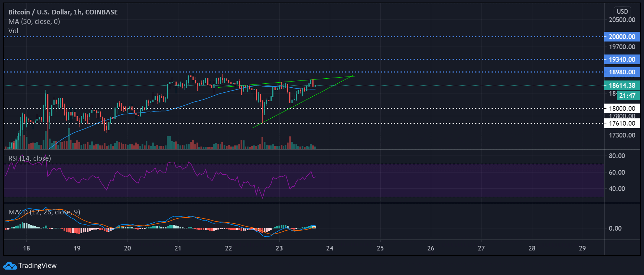
Task: Click the 17610.00 white price label
Action: point(622,123)
